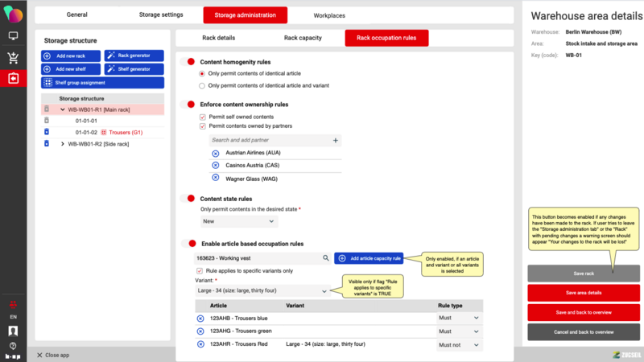Remove the Wagner Glass (WAG) partner
Image resolution: width=644 pixels, height=362 pixels.
[215, 178]
